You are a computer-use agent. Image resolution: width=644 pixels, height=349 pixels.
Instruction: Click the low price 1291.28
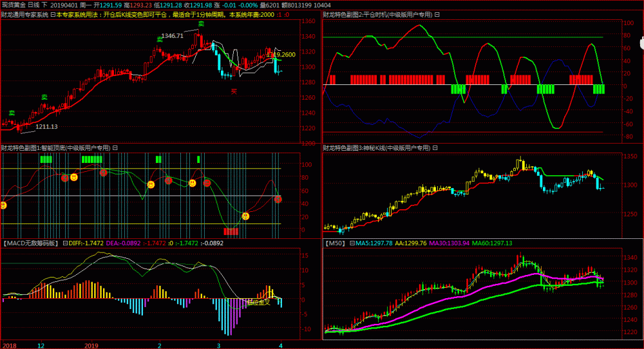171,5
